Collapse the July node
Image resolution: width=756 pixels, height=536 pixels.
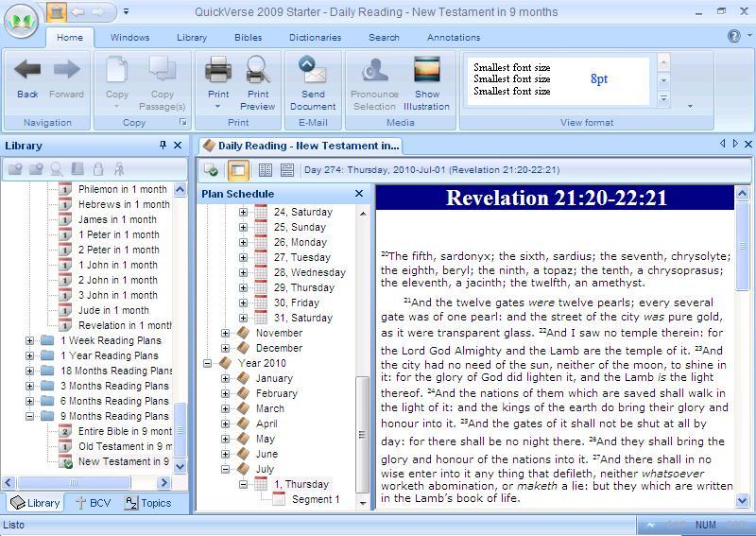coord(225,469)
